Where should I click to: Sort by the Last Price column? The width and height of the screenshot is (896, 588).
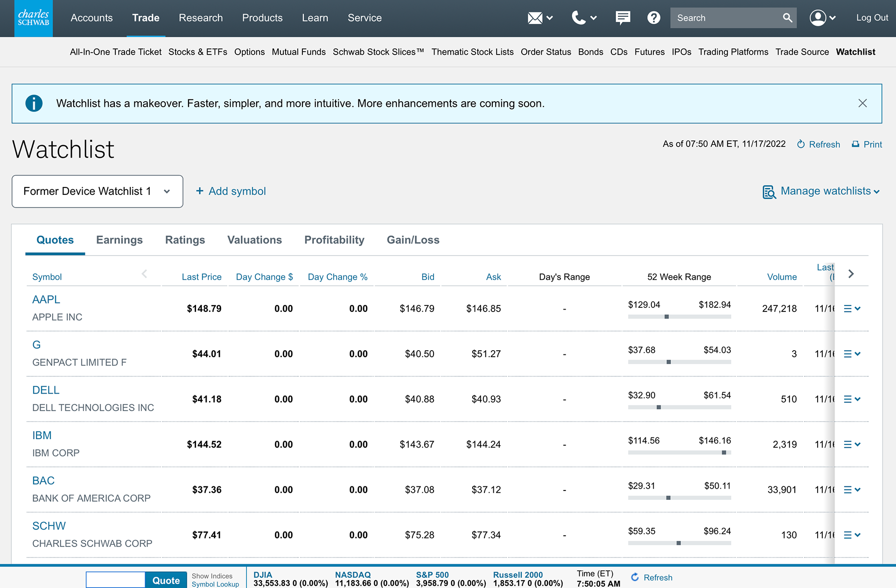pos(202,277)
